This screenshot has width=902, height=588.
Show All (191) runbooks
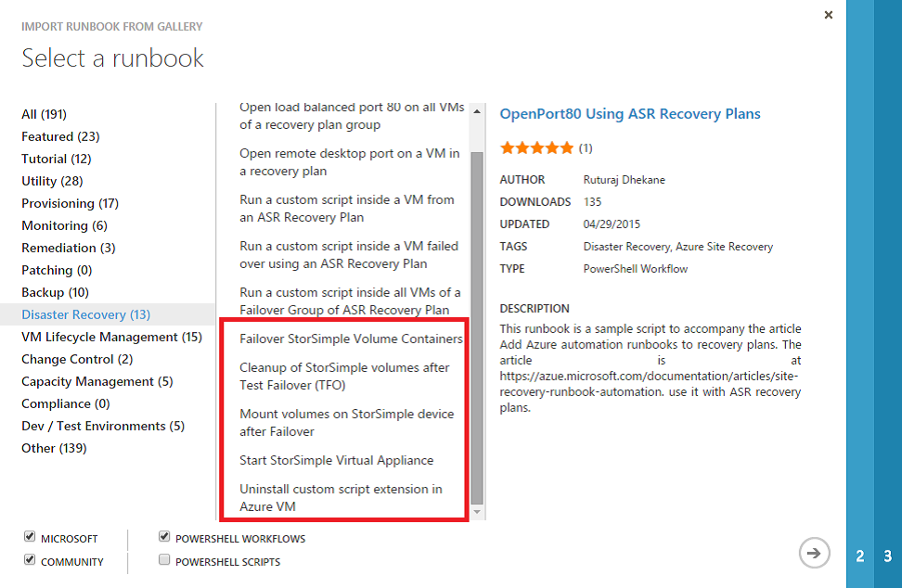pyautogui.click(x=44, y=114)
